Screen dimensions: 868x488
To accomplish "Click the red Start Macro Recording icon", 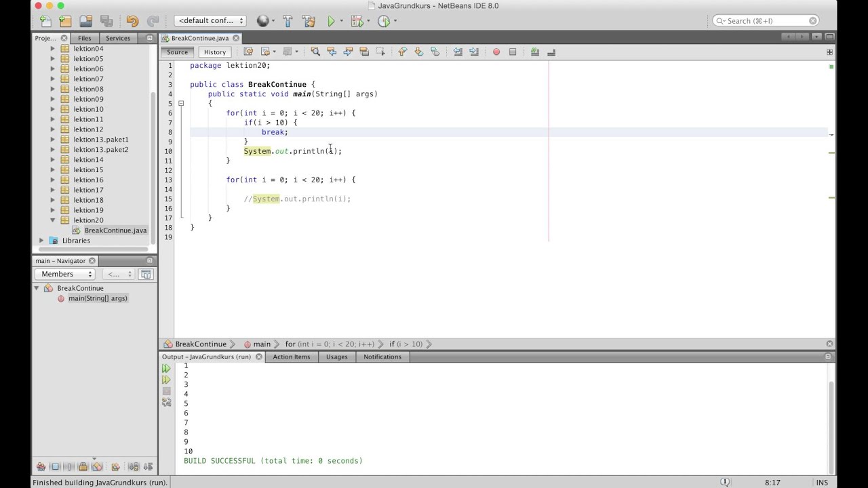I will click(496, 52).
